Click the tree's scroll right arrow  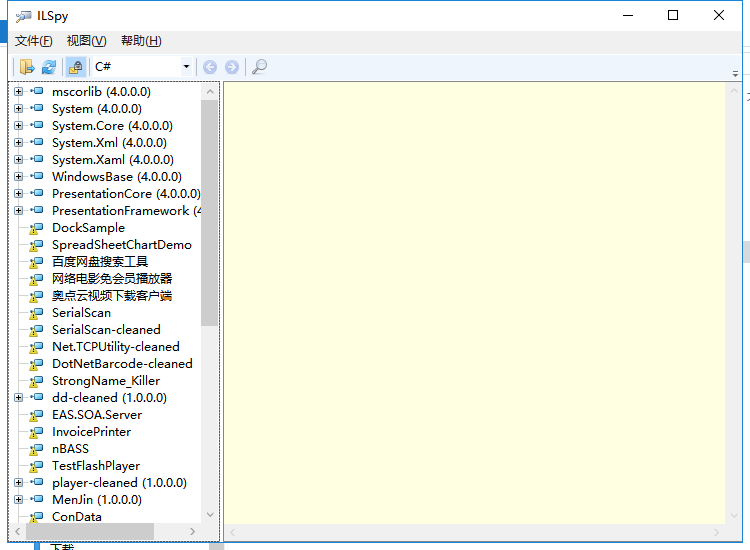pos(192,531)
